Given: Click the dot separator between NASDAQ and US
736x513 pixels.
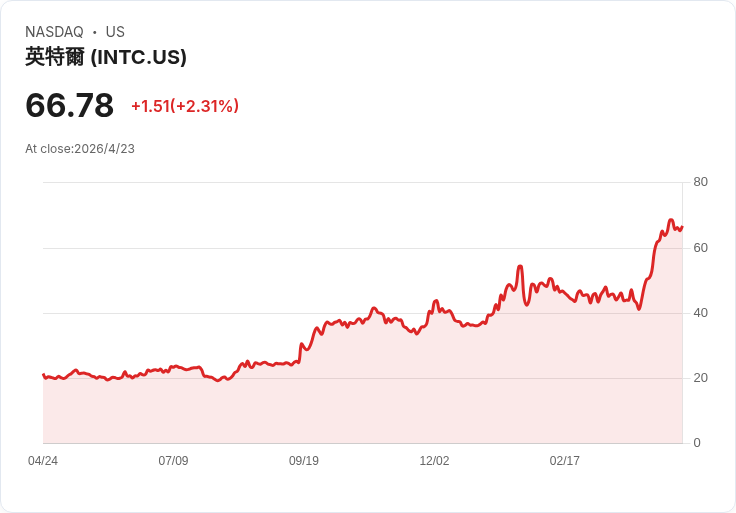Looking at the screenshot, I should point(95,32).
